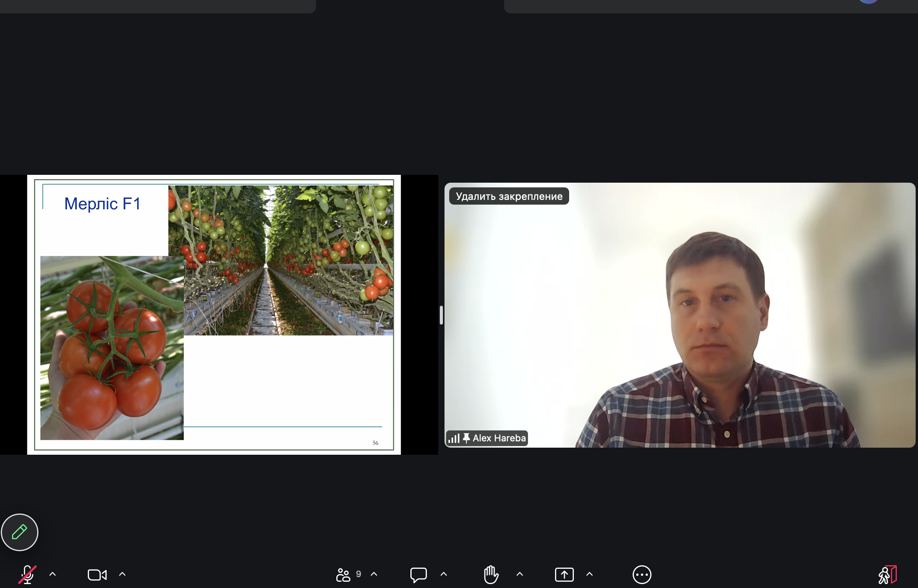
Task: Click the share screen icon
Action: point(564,575)
